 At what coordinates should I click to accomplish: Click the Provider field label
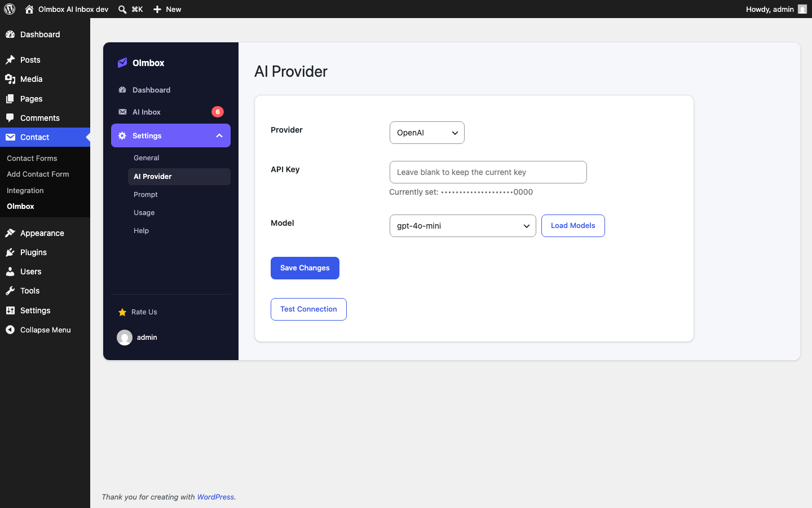click(286, 130)
